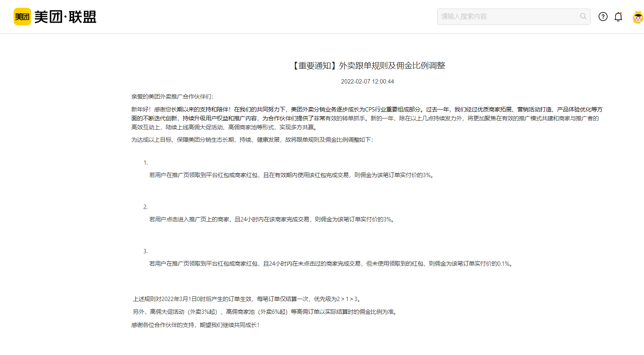Screen dimensions: 644x355
Task: Click rule text about 红包完成交易 佣金3%
Action: pos(292,175)
